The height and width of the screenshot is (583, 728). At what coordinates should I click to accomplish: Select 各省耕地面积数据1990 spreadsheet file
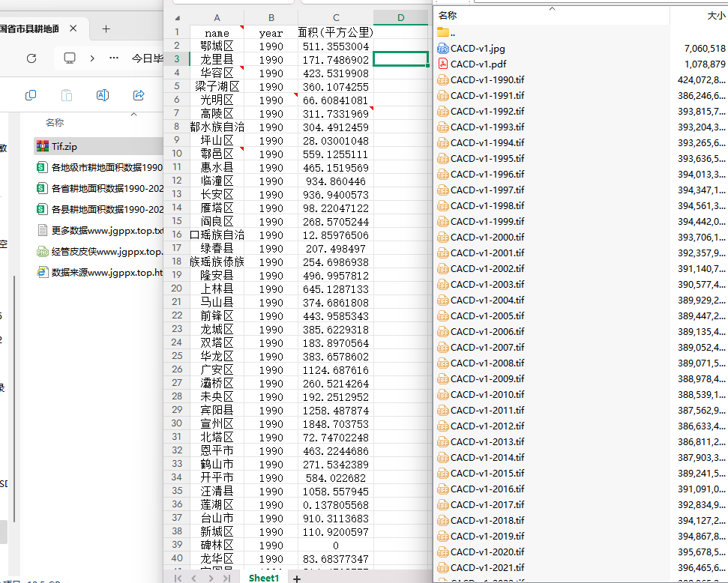(99, 188)
